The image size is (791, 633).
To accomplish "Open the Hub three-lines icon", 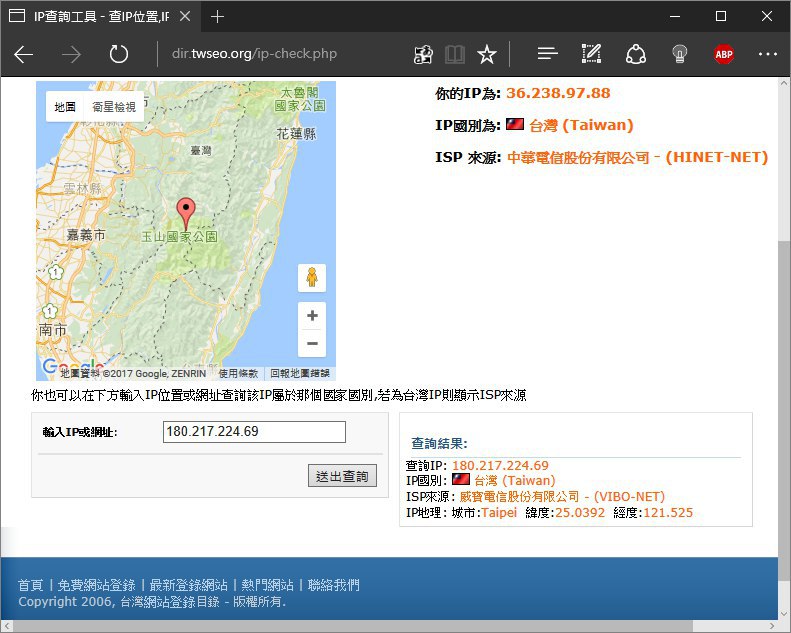I will click(x=547, y=54).
